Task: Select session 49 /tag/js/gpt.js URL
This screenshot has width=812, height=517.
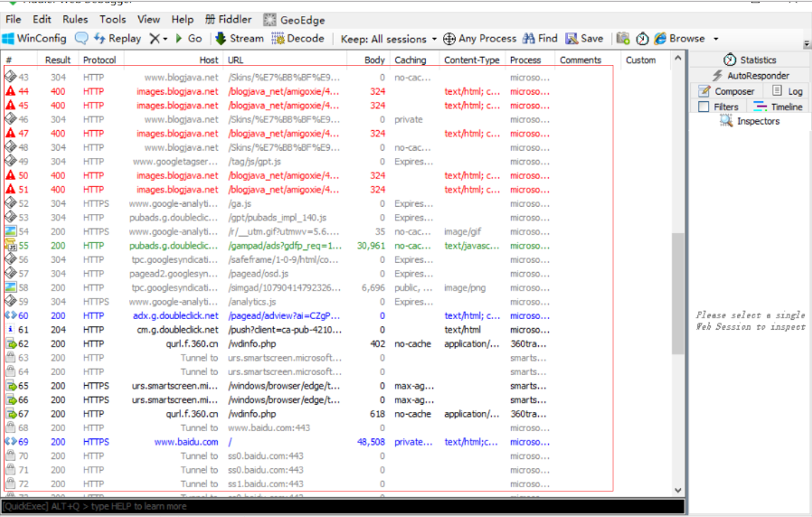Action: (x=254, y=162)
